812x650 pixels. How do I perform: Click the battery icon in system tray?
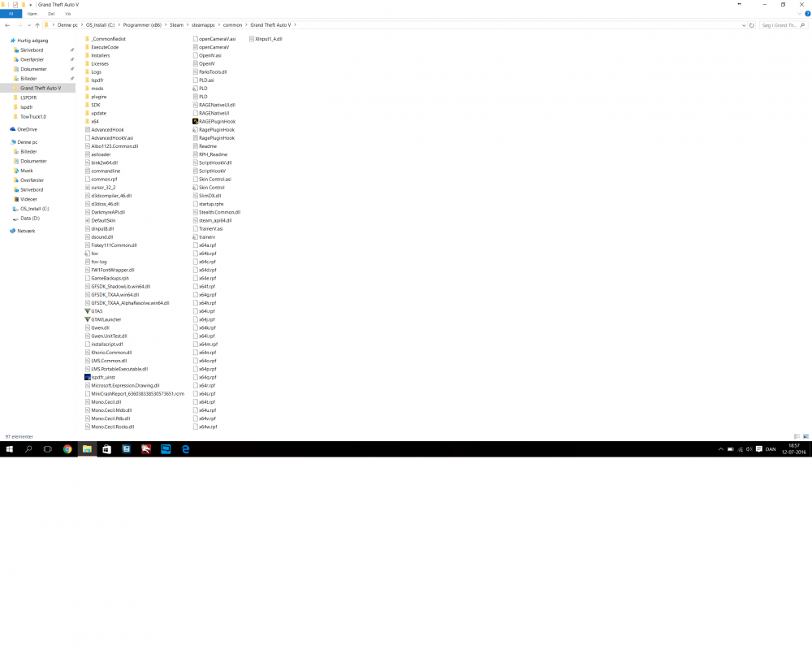click(730, 448)
